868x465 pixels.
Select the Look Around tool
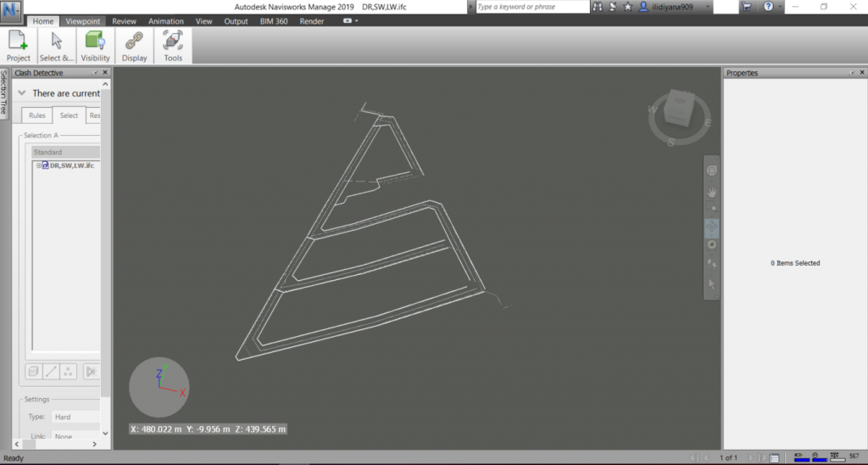[x=712, y=245]
